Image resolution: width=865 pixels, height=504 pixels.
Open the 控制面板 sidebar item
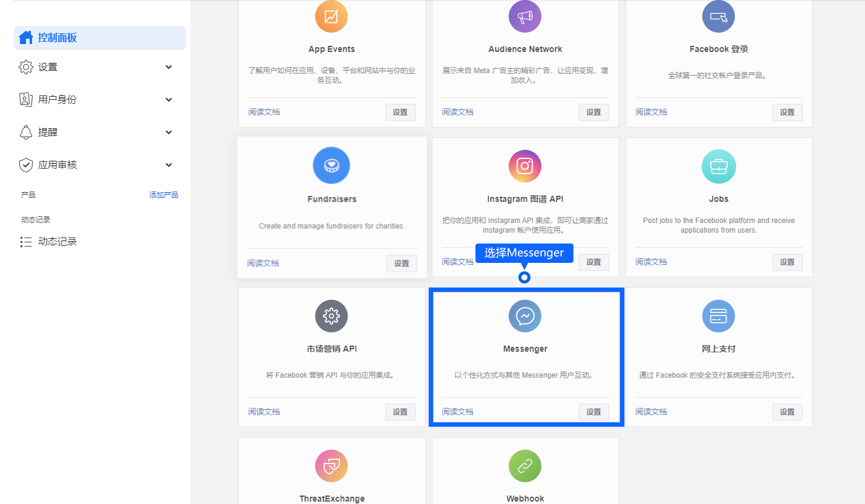pyautogui.click(x=100, y=38)
